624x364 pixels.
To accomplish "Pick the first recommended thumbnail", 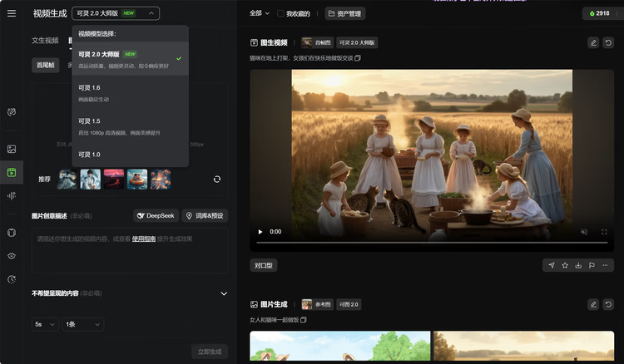I will pos(67,180).
